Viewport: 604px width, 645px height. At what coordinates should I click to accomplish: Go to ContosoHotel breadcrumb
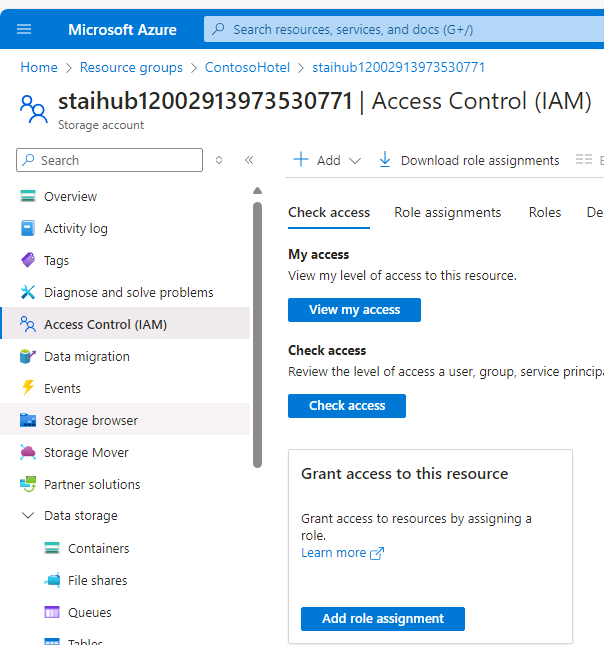(x=247, y=67)
